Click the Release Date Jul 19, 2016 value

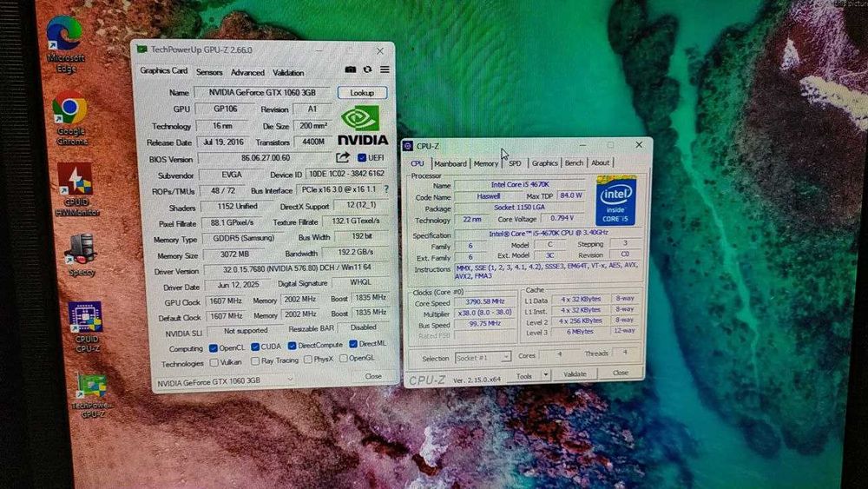(x=223, y=142)
